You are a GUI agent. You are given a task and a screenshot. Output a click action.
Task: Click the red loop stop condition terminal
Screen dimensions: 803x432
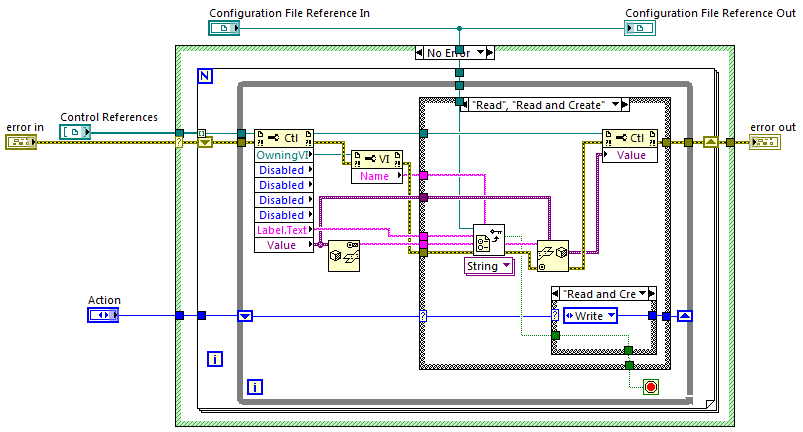[651, 387]
